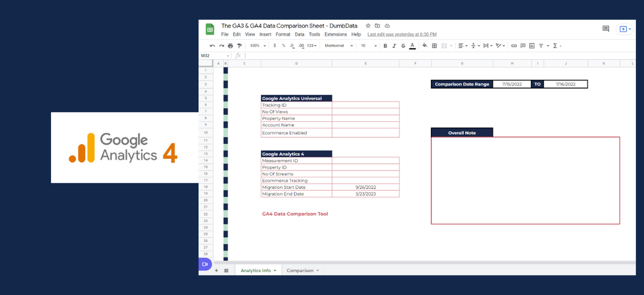644x295 pixels.
Task: Click the borders icon
Action: coord(434,46)
